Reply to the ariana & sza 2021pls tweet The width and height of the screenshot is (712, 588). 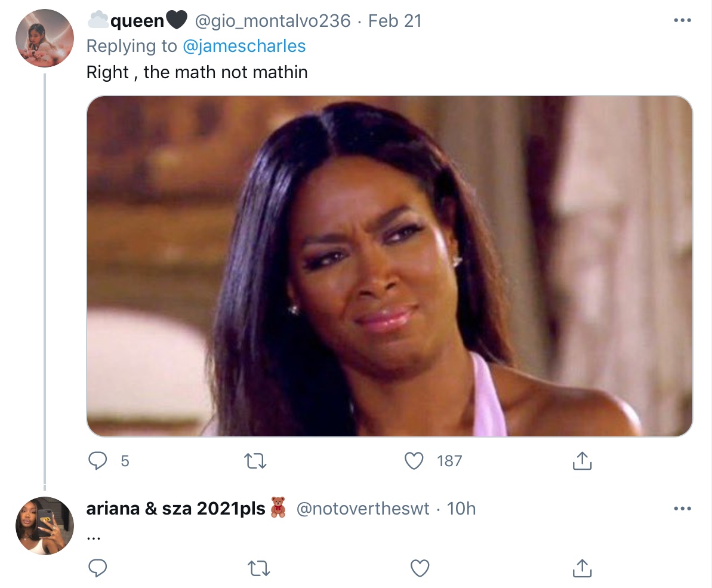[x=97, y=568]
